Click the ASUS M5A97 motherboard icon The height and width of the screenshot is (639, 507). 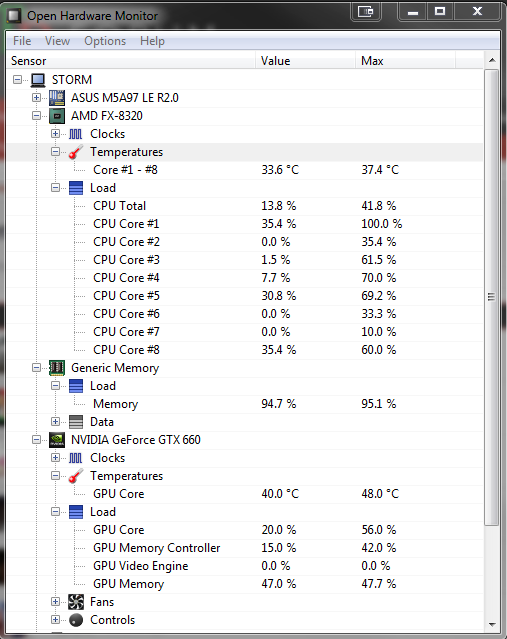click(57, 98)
